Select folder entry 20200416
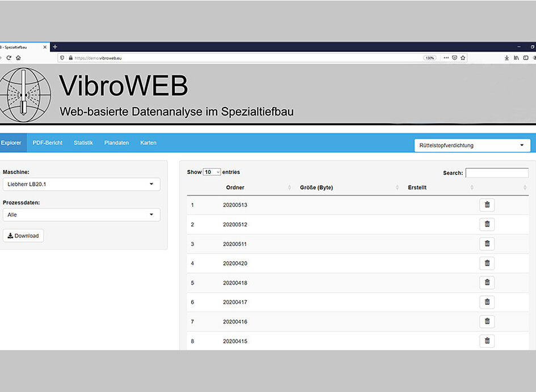This screenshot has height=392, width=536. point(235,322)
